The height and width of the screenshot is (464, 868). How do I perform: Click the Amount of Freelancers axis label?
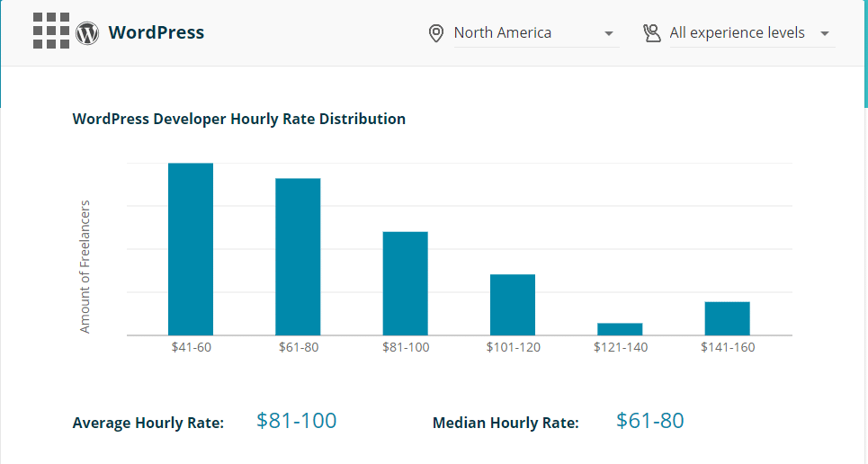point(85,267)
